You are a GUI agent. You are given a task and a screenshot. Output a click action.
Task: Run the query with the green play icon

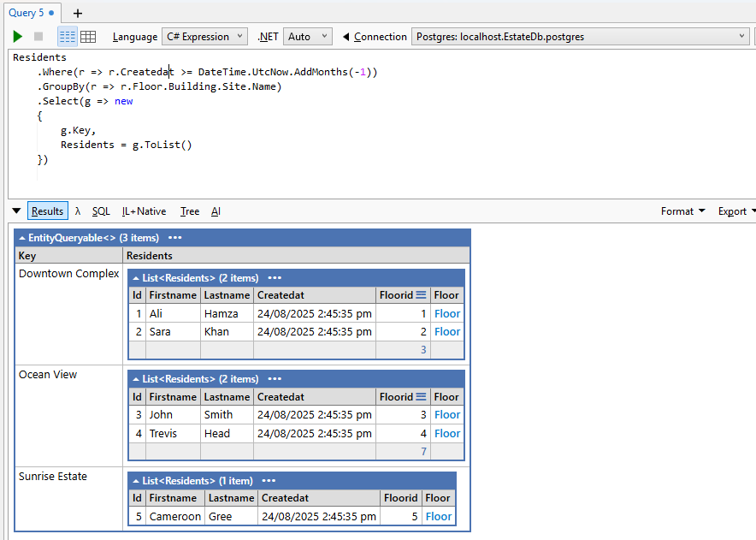point(17,36)
